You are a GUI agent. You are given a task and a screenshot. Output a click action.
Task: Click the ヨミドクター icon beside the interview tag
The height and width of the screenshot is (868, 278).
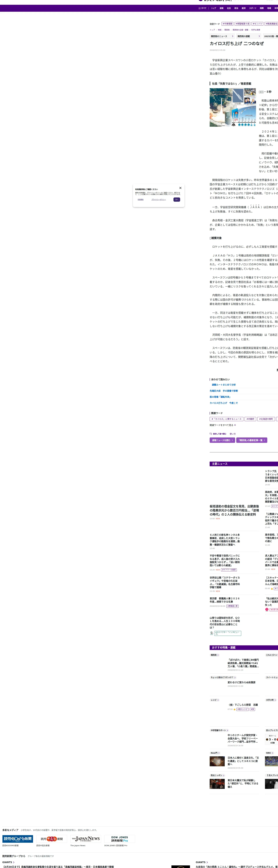[x=212, y=633]
